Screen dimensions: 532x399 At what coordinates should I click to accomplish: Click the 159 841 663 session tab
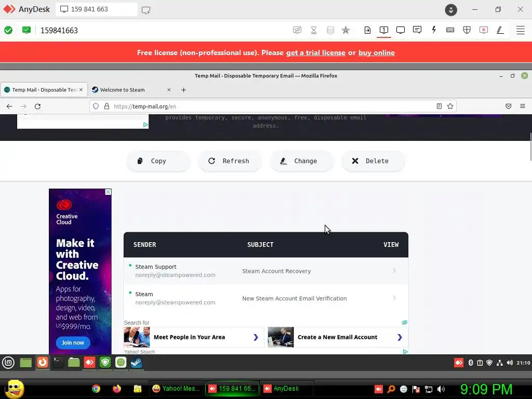(96, 9)
